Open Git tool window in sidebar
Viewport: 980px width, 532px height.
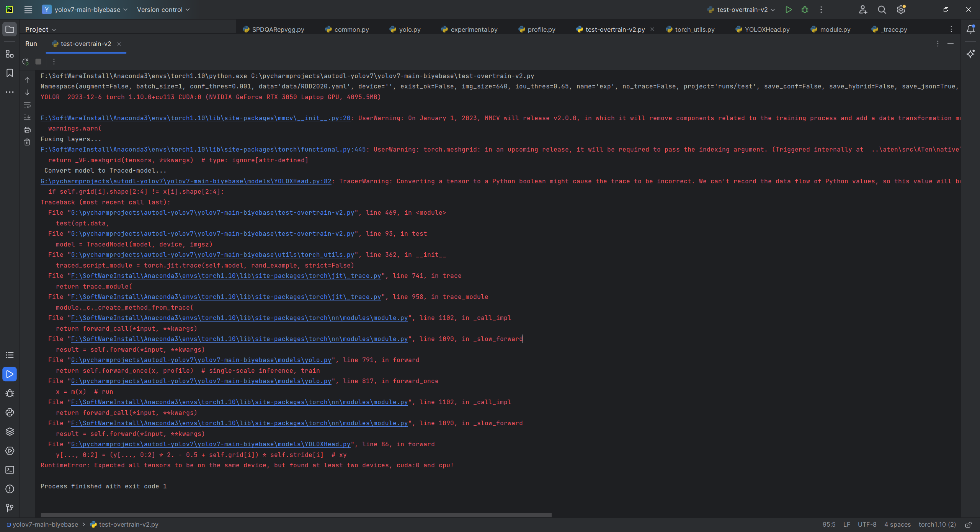coord(10,508)
